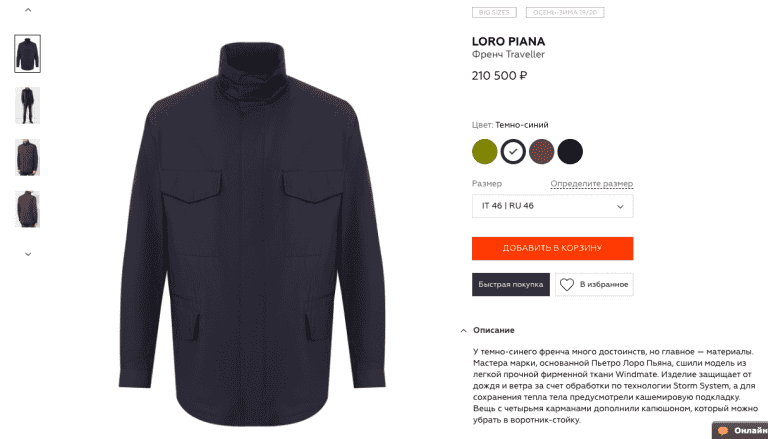Pick the orange dotted pattern color swatch
The image size is (768, 439).
tap(541, 151)
